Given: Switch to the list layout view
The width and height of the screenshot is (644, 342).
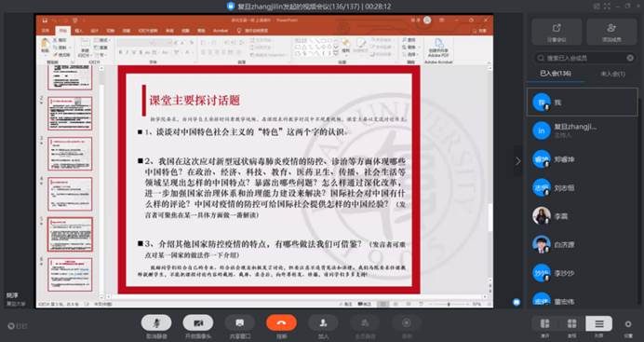Looking at the screenshot, I should point(598,324).
